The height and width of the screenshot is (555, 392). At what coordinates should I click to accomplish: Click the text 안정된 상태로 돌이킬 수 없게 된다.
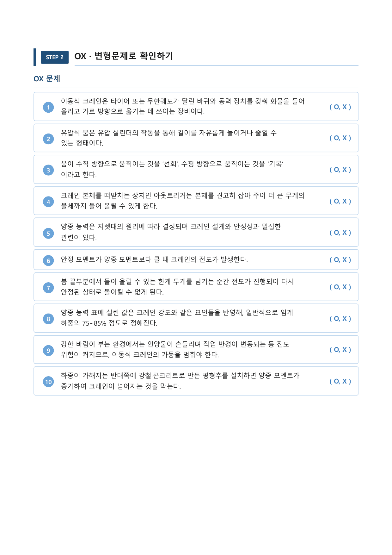(x=112, y=292)
